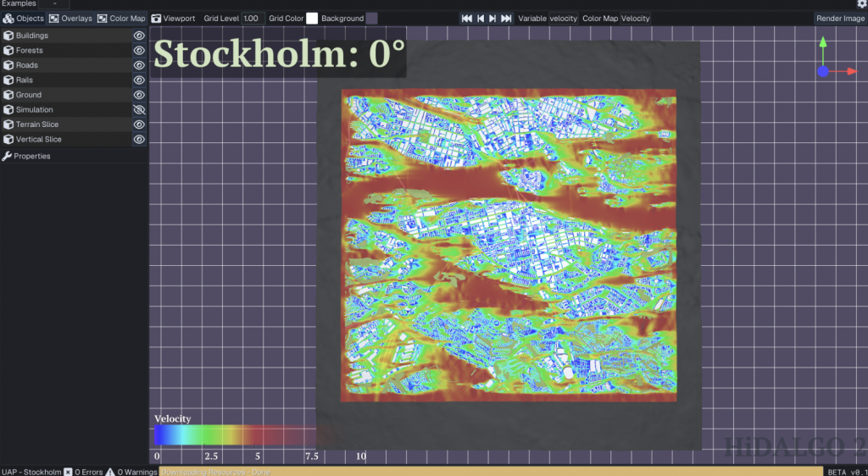
Task: Click the Viewport camera icon
Action: point(156,19)
